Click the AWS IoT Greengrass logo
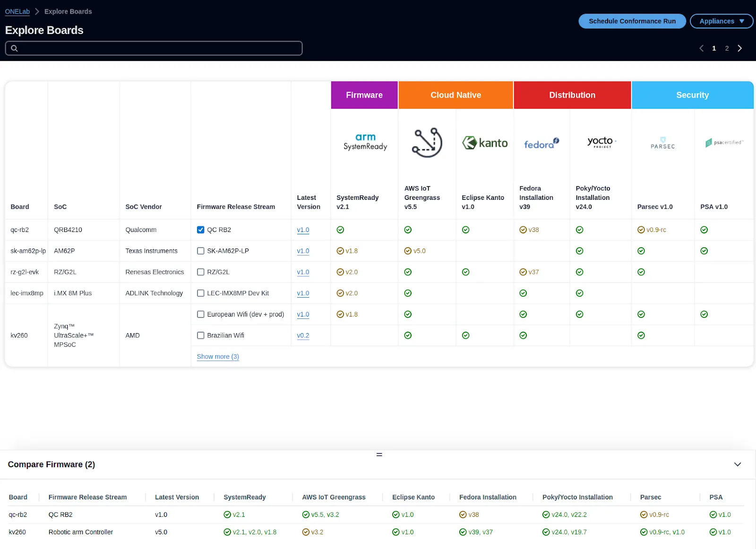 pos(427,143)
